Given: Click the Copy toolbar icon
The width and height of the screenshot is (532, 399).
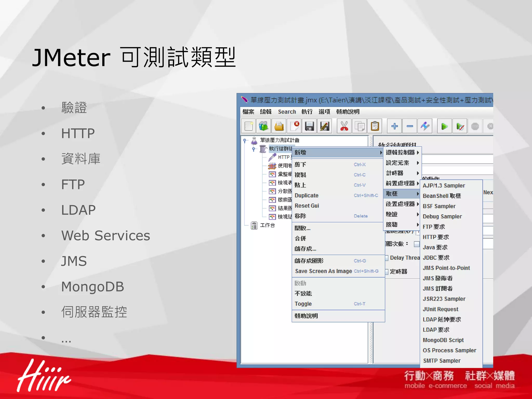Looking at the screenshot, I should point(360,126).
